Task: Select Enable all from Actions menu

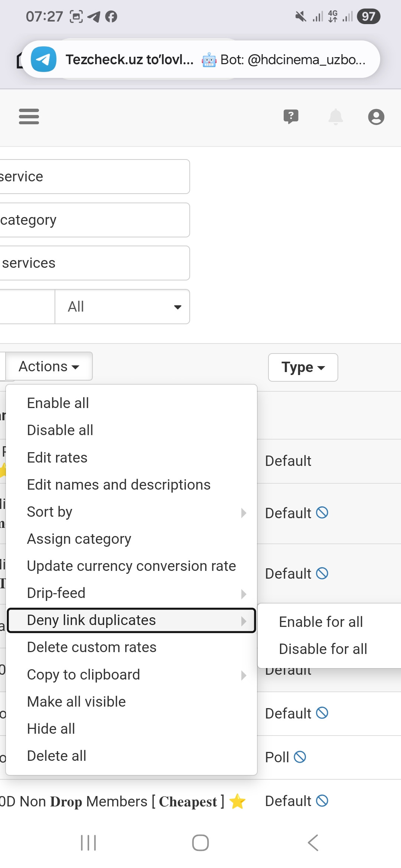Action: [131, 403]
